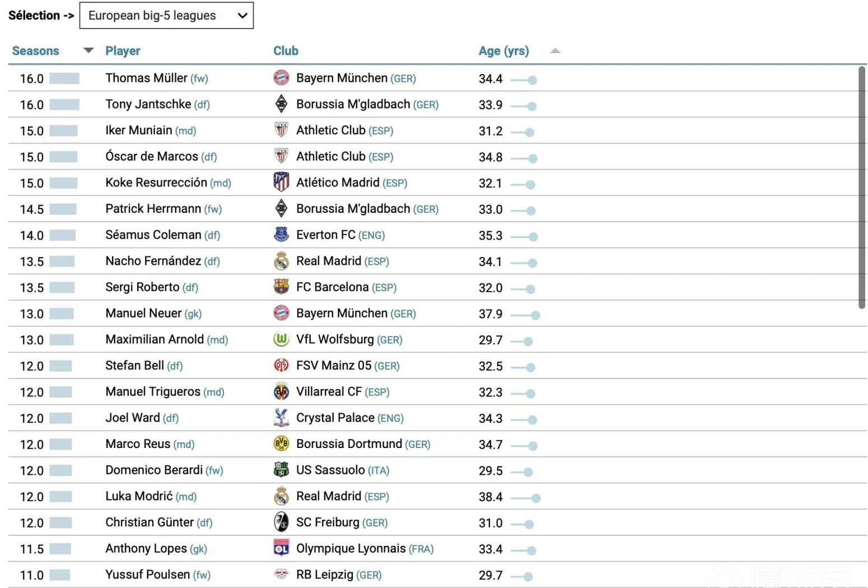This screenshot has width=868, height=588.
Task: Click the age slider marker for Luka Modrić
Action: (536, 498)
